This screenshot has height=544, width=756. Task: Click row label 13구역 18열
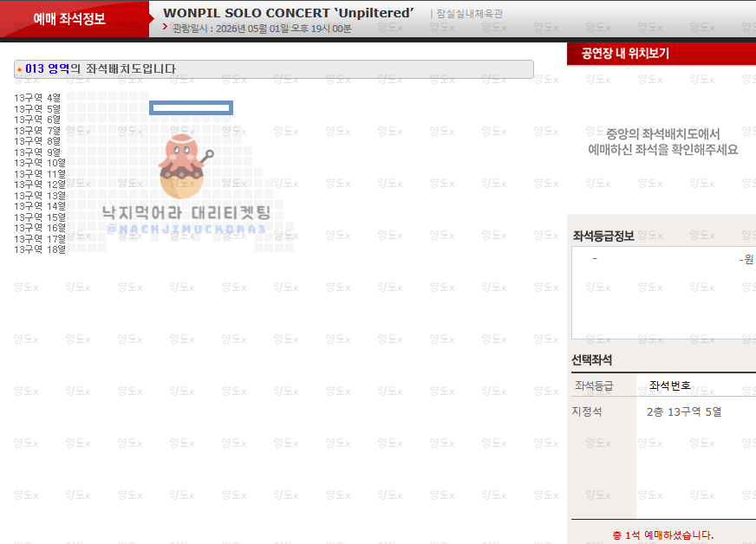pyautogui.click(x=40, y=249)
